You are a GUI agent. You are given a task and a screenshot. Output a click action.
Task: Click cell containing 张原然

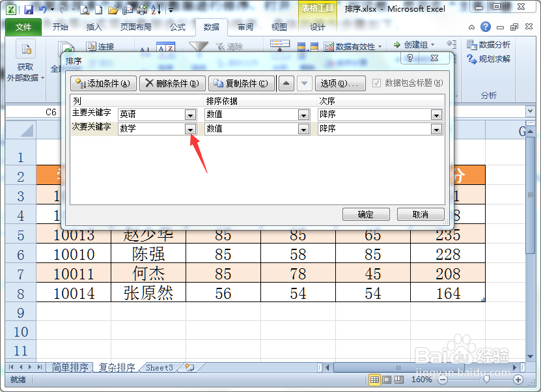148,293
